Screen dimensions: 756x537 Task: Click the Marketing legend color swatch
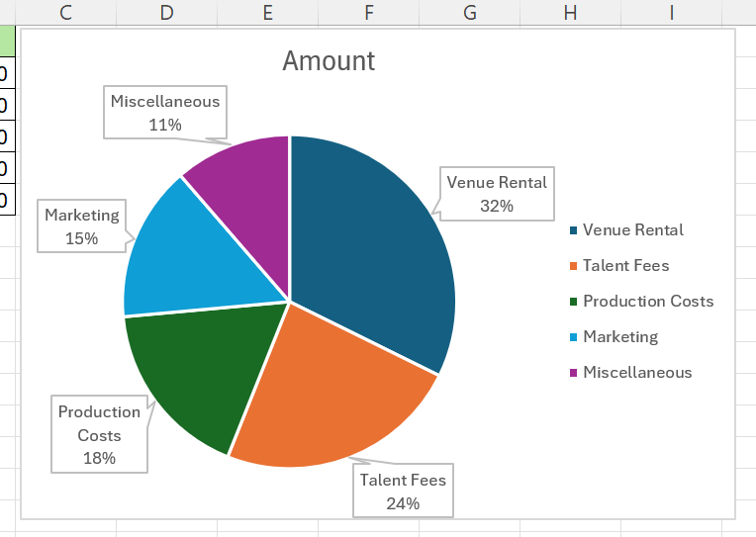click(573, 338)
